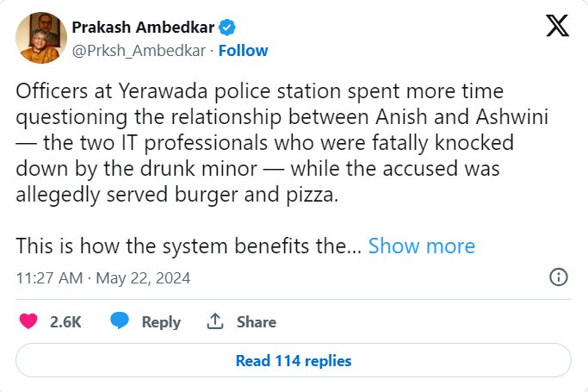Click the truncated 'This is how the system' line
The height and width of the screenshot is (392, 588).
tap(189, 246)
